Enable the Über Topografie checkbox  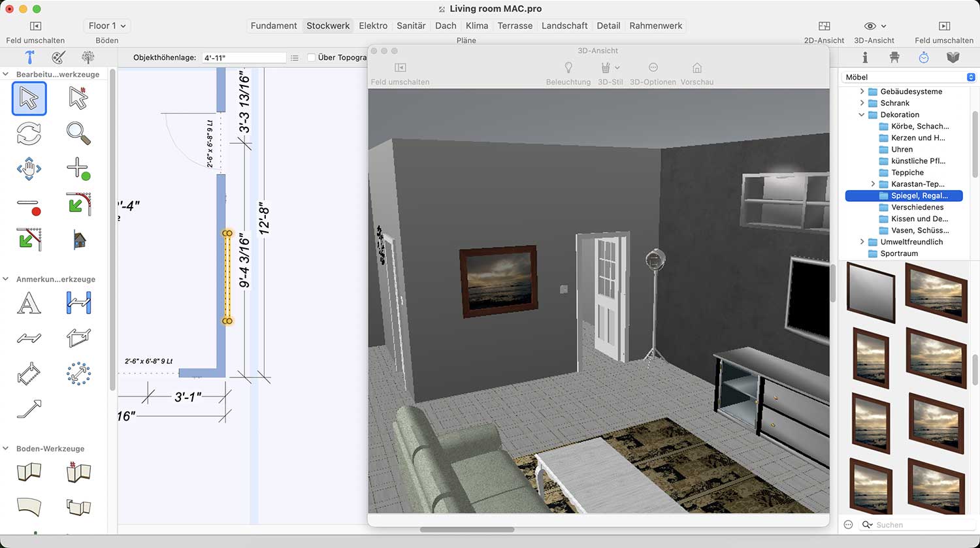click(312, 57)
